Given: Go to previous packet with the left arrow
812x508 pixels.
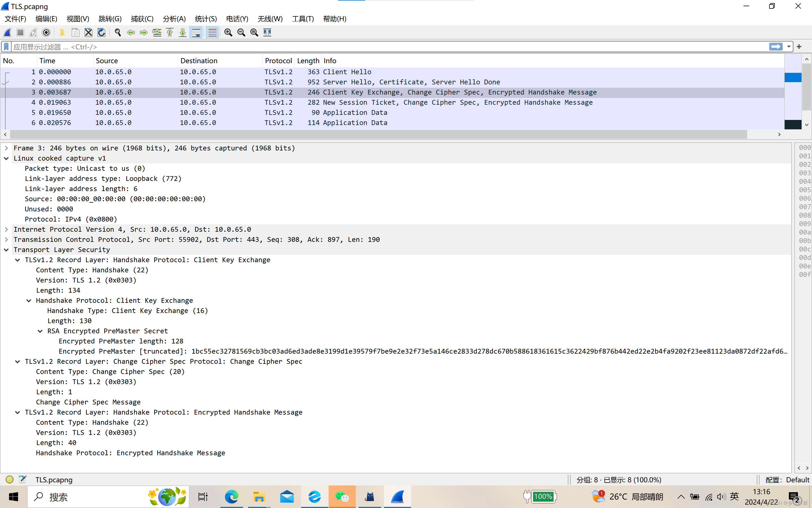Looking at the screenshot, I should 131,32.
